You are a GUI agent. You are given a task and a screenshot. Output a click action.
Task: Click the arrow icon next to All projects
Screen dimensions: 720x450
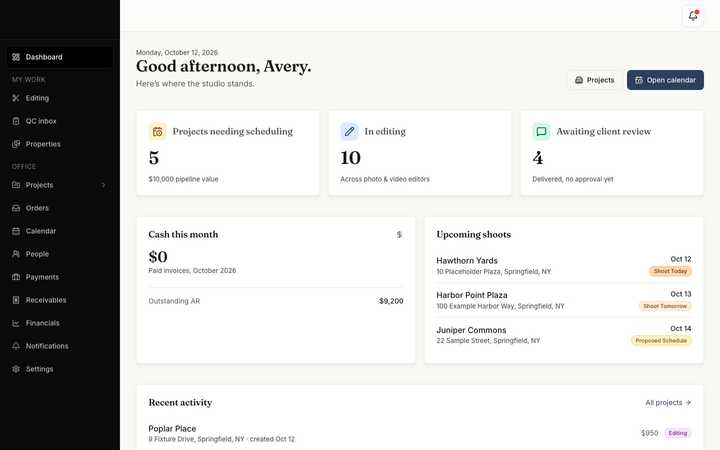click(x=688, y=402)
